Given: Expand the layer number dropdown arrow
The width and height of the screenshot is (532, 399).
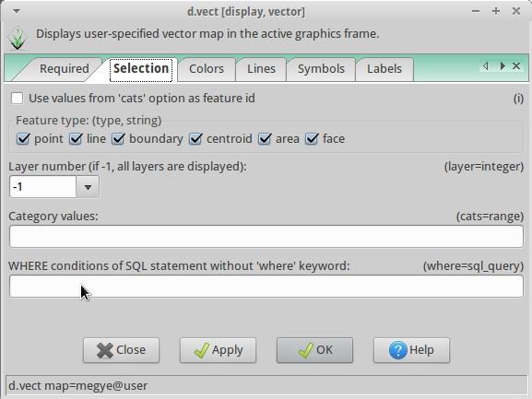Looking at the screenshot, I should (88, 187).
